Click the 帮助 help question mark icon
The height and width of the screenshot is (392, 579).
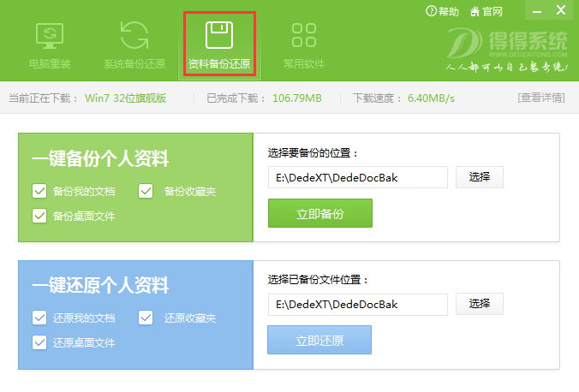[x=432, y=11]
